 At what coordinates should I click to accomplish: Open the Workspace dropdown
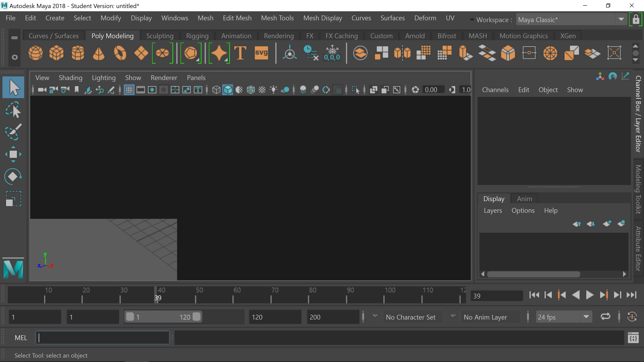621,20
